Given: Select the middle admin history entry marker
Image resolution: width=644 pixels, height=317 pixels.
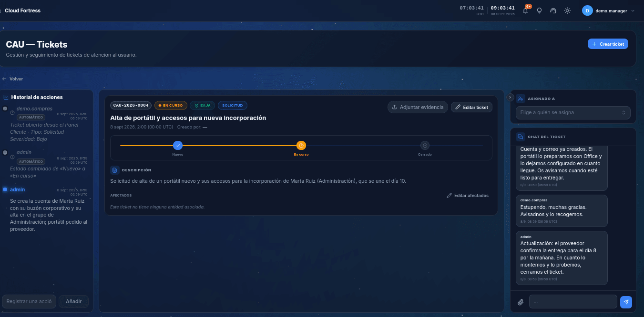Looking at the screenshot, I should point(5,153).
